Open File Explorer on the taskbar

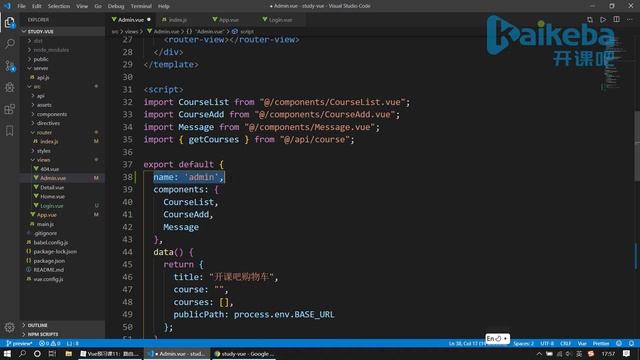(x=69, y=354)
